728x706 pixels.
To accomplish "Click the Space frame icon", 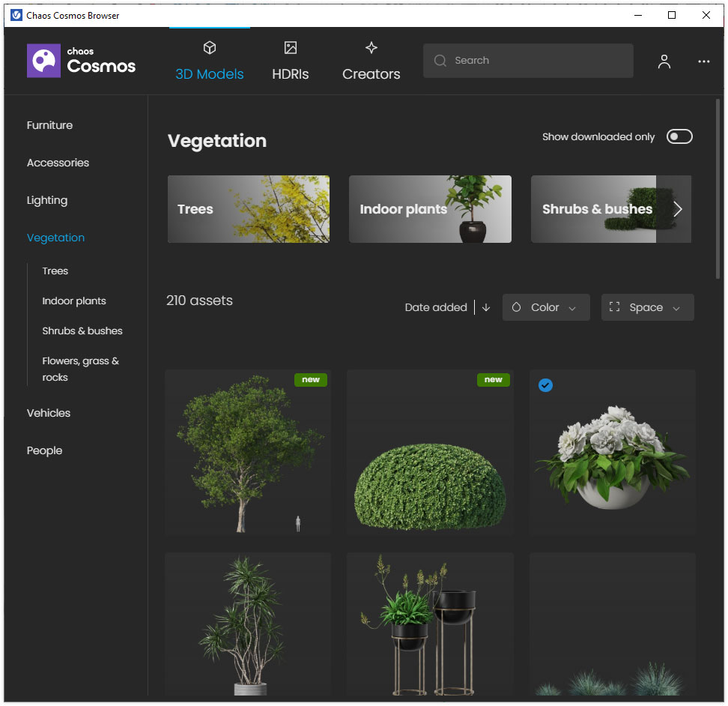I will click(x=615, y=307).
